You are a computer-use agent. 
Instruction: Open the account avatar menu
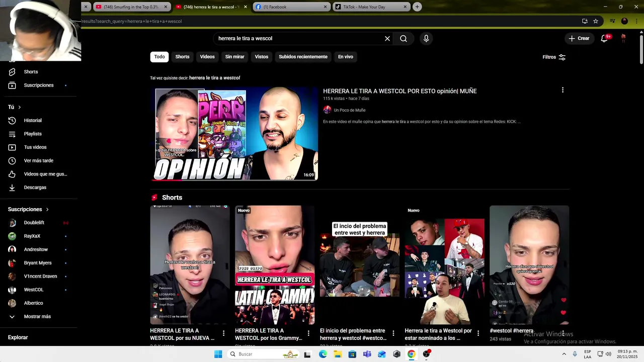click(623, 38)
